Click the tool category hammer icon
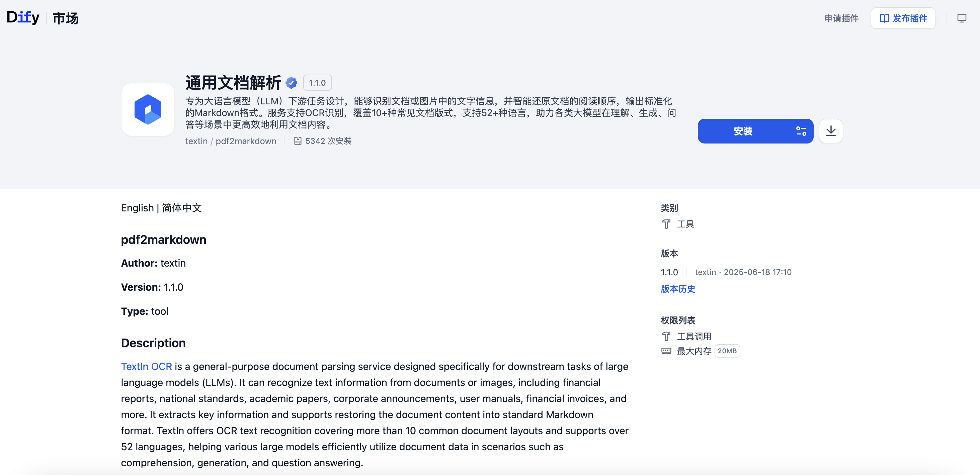 click(666, 224)
